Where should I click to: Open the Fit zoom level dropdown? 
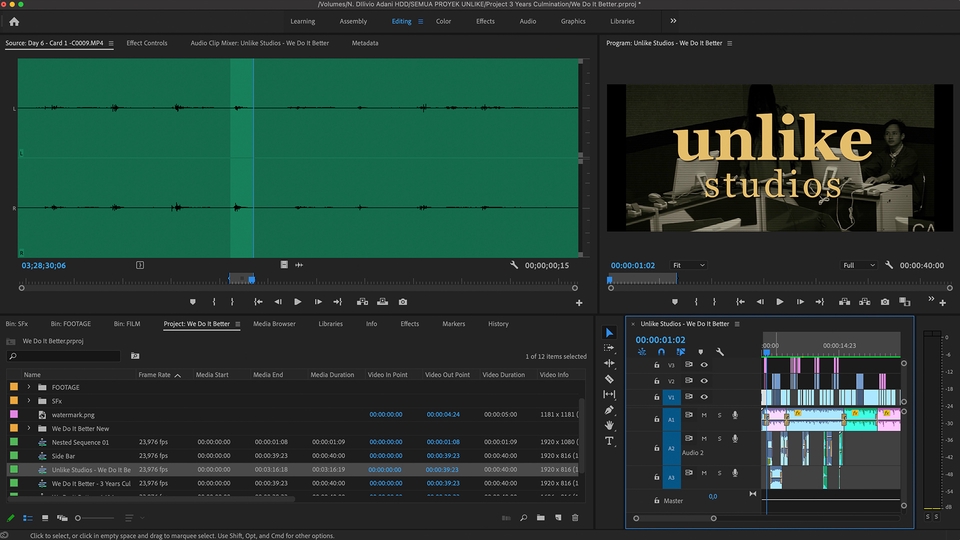pos(689,265)
